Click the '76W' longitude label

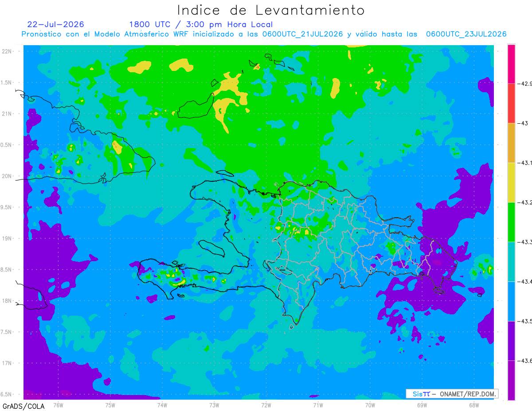58,405
